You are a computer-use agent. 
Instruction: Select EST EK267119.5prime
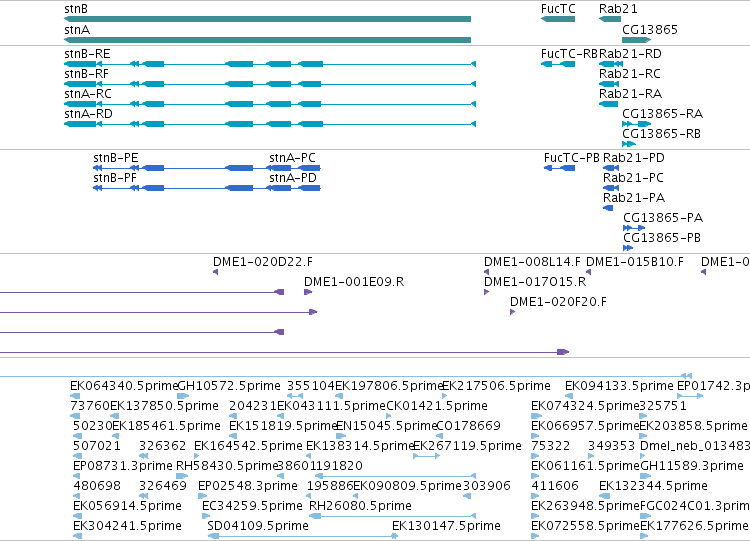[x=426, y=456]
